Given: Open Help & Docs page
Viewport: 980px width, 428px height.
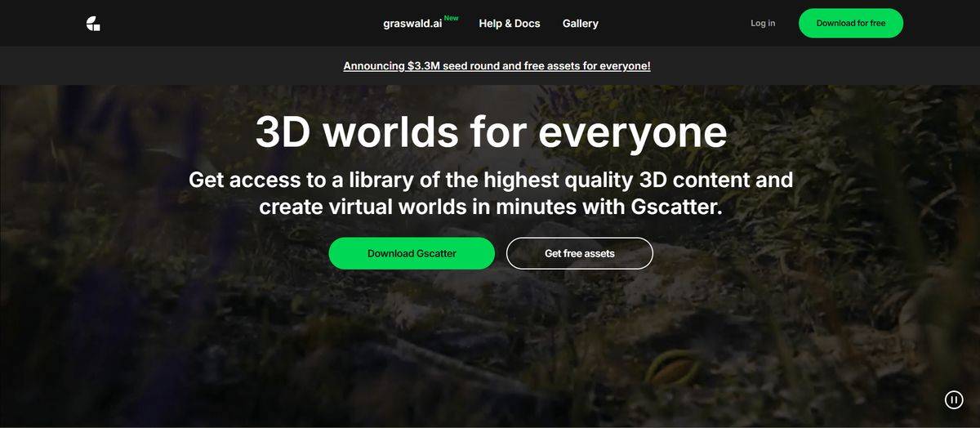Looking at the screenshot, I should tap(509, 24).
